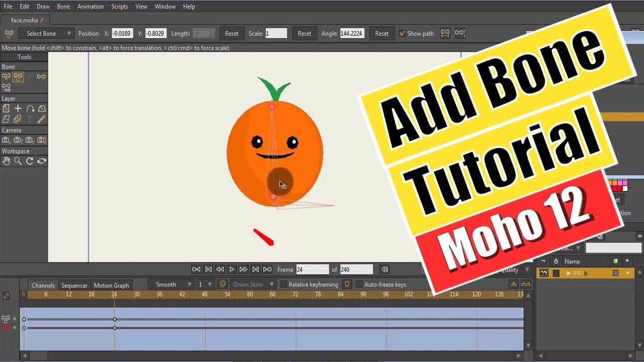Select the Zoom Workspace magnifier tool
The image size is (644, 362).
point(18,161)
